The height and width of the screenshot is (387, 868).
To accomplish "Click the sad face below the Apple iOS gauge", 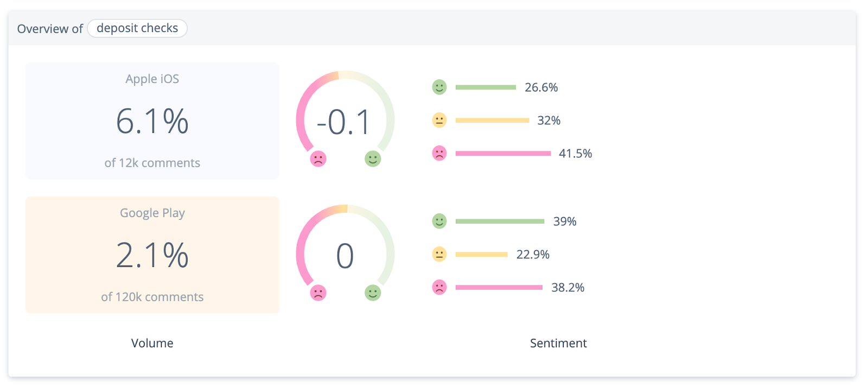I will [319, 159].
